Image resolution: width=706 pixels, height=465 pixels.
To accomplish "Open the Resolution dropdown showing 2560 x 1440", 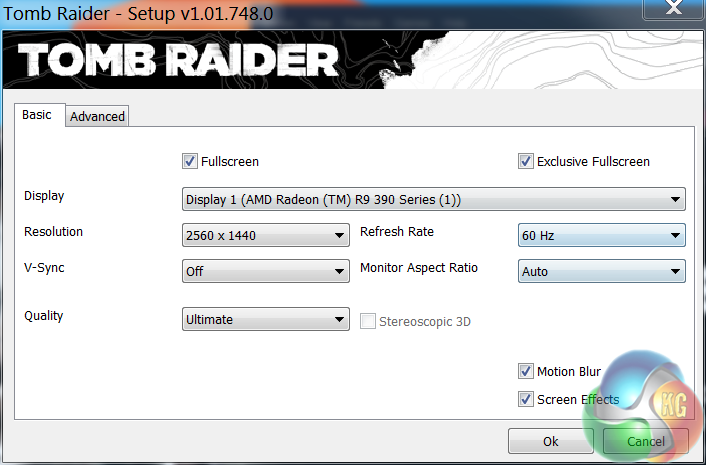I will (x=266, y=235).
